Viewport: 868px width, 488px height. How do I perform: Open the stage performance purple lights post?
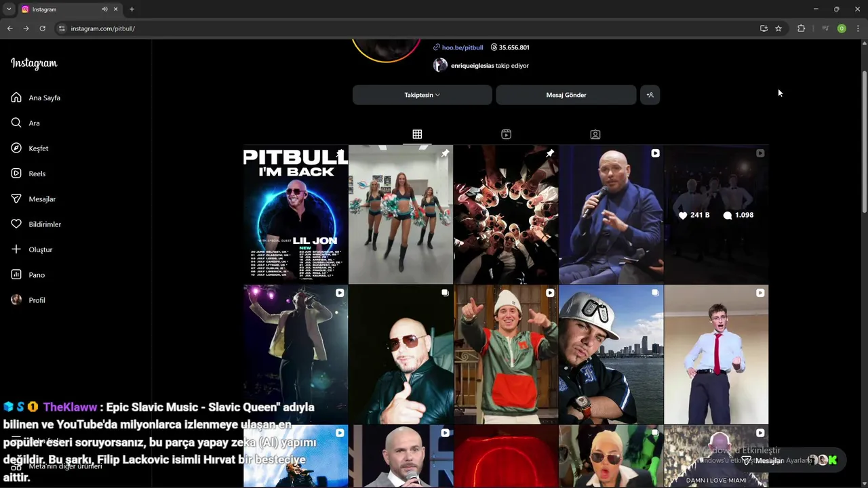[296, 354]
